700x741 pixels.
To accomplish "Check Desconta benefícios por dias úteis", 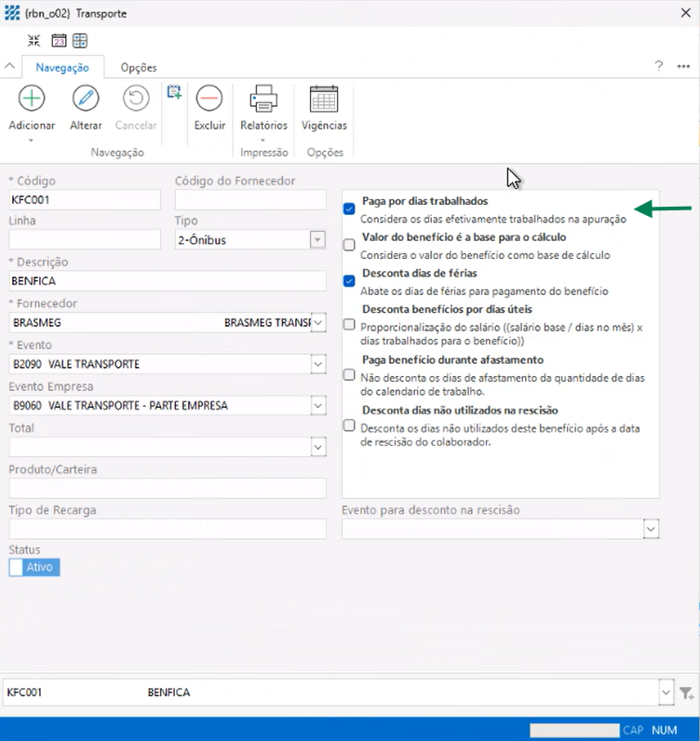I will (349, 324).
